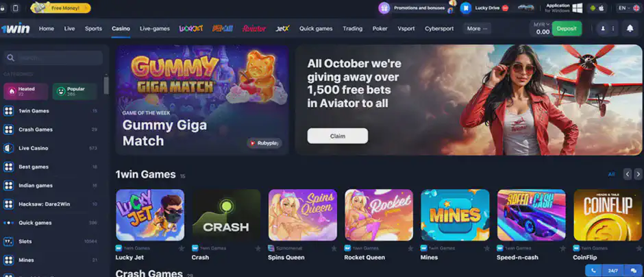
Task: Click the phone support icon
Action: tap(593, 271)
